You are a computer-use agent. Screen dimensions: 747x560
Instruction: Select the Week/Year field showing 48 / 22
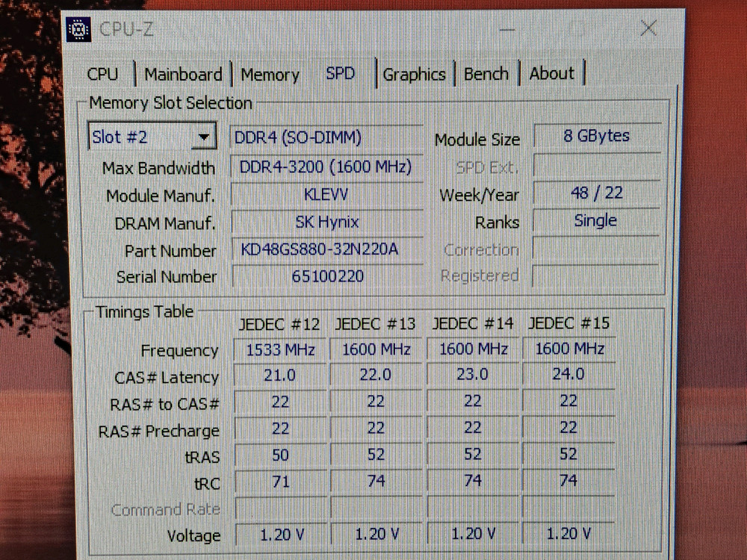595,193
